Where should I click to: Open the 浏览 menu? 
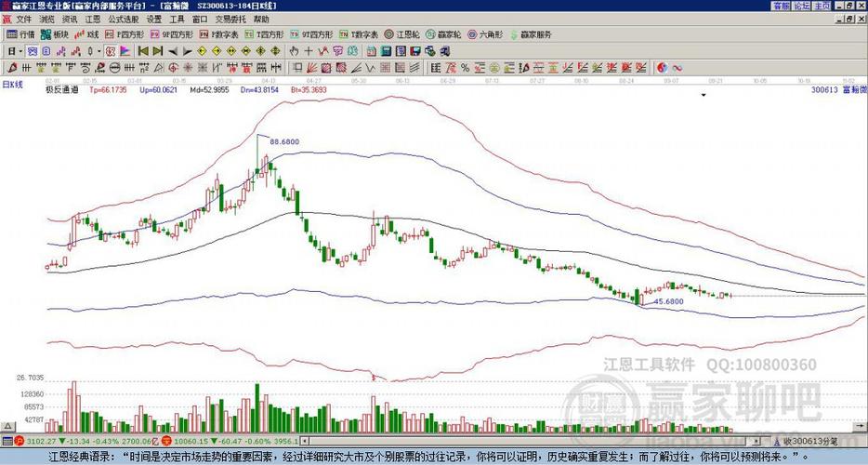click(46, 20)
